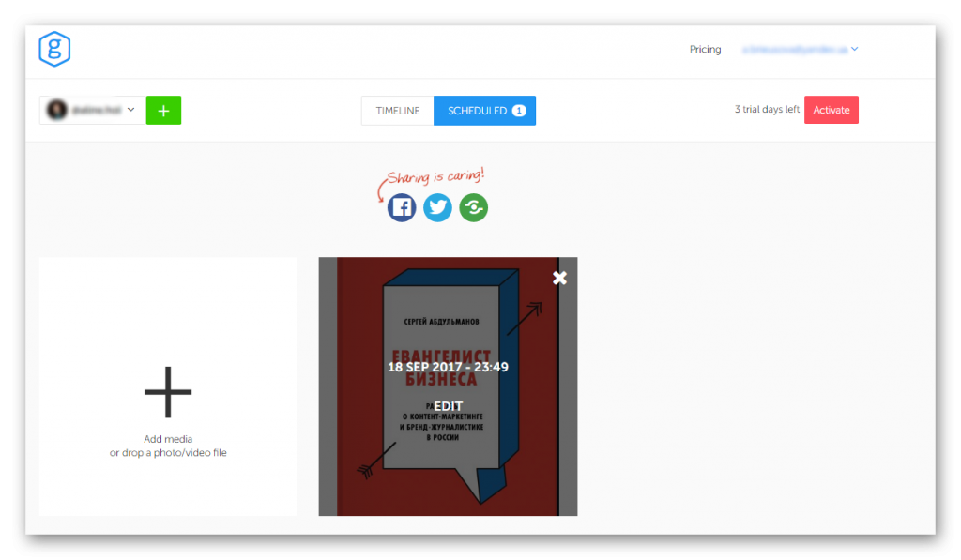The height and width of the screenshot is (560, 961).
Task: Open the user email account menu
Action: tap(794, 50)
